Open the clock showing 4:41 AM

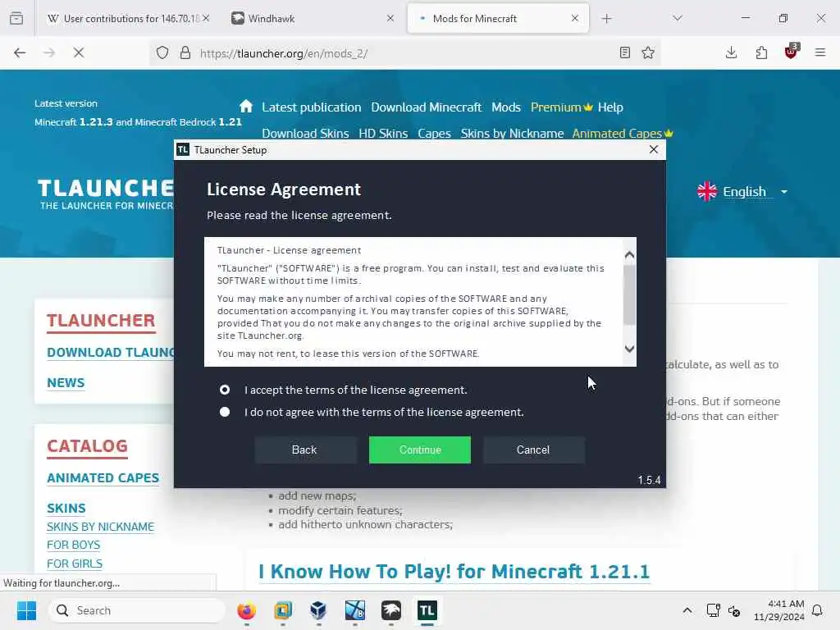click(779, 610)
